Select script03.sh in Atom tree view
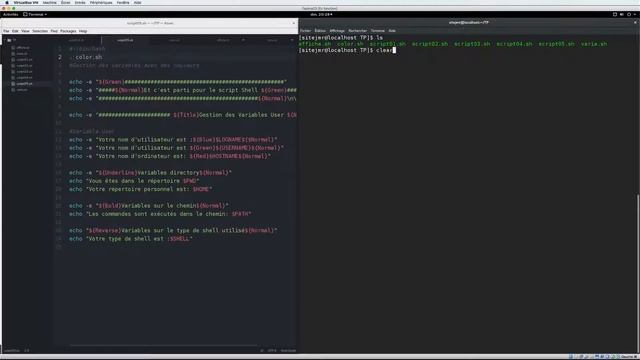Viewport: 640px width, 360px height. [24, 71]
